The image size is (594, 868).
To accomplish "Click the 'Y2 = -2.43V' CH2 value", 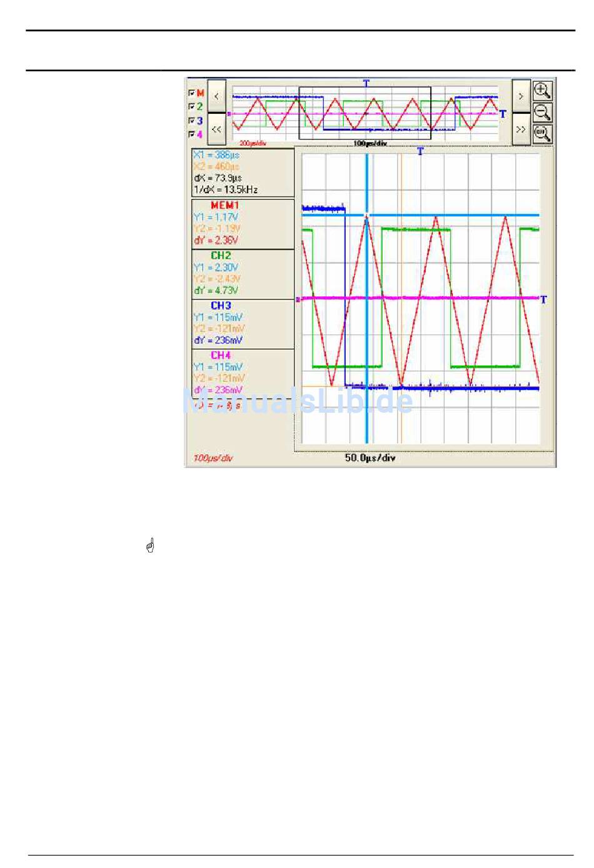I will (217, 279).
